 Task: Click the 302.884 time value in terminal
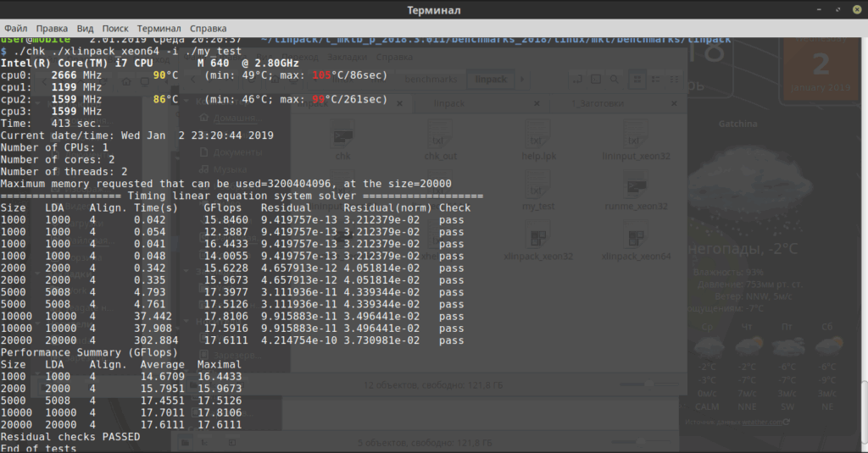point(156,340)
